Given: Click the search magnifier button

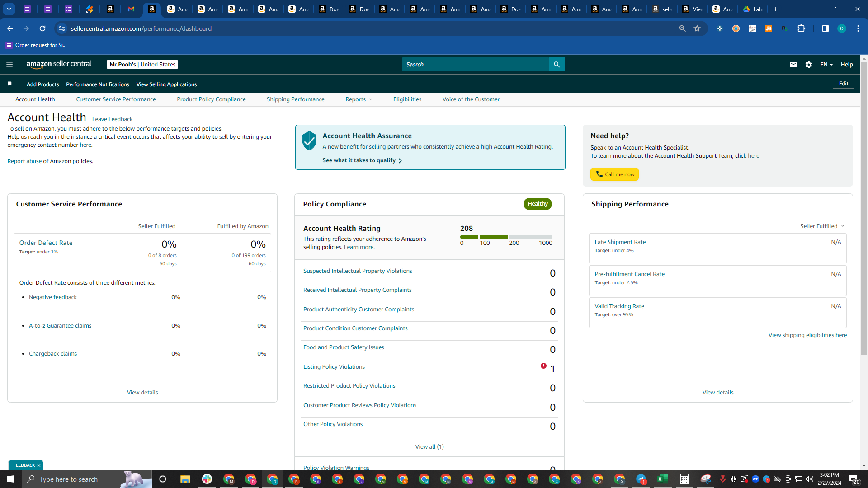Looking at the screenshot, I should pyautogui.click(x=557, y=65).
